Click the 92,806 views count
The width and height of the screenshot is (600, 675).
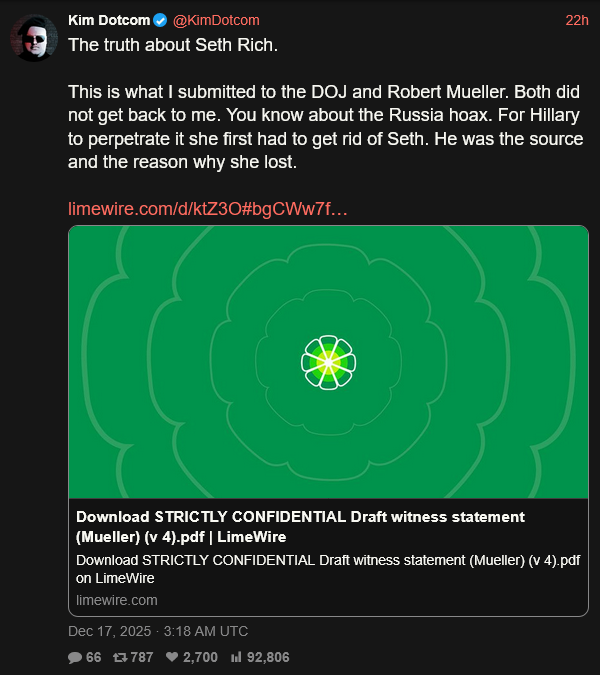269,657
